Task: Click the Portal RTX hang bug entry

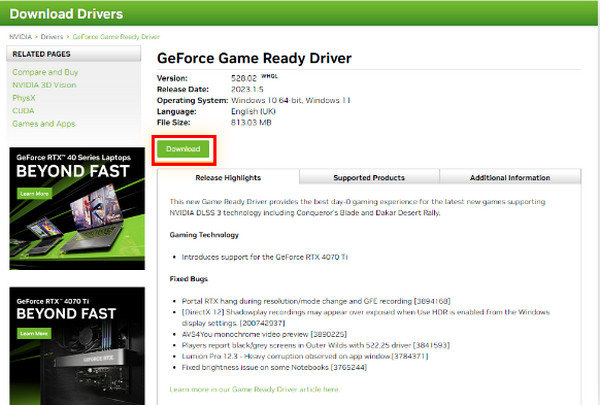Action: (316, 301)
